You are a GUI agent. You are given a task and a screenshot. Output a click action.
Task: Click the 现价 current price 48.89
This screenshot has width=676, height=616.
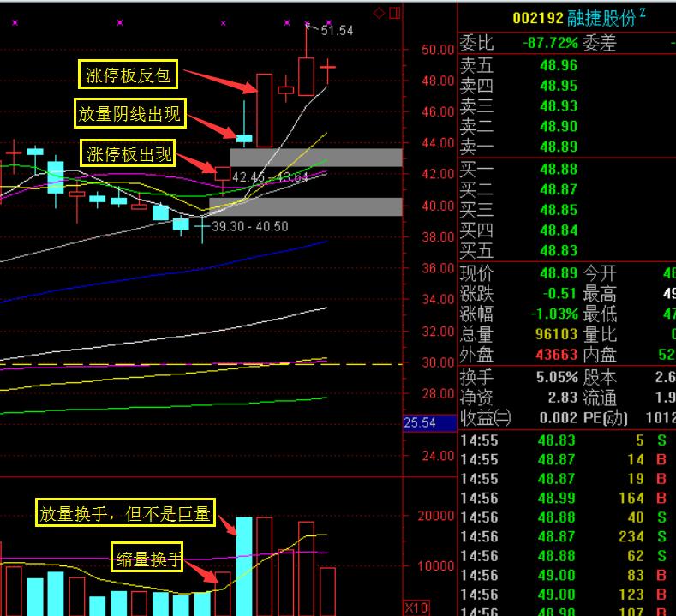[x=559, y=272]
